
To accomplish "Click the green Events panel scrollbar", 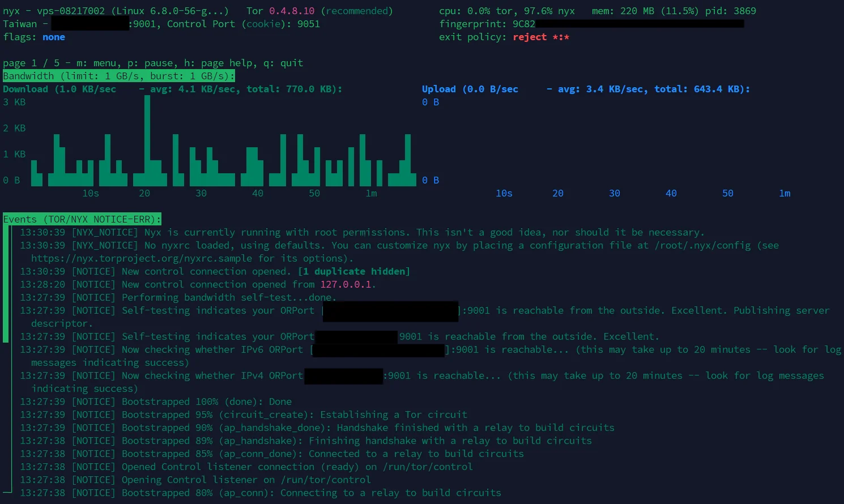I will [x=6, y=283].
